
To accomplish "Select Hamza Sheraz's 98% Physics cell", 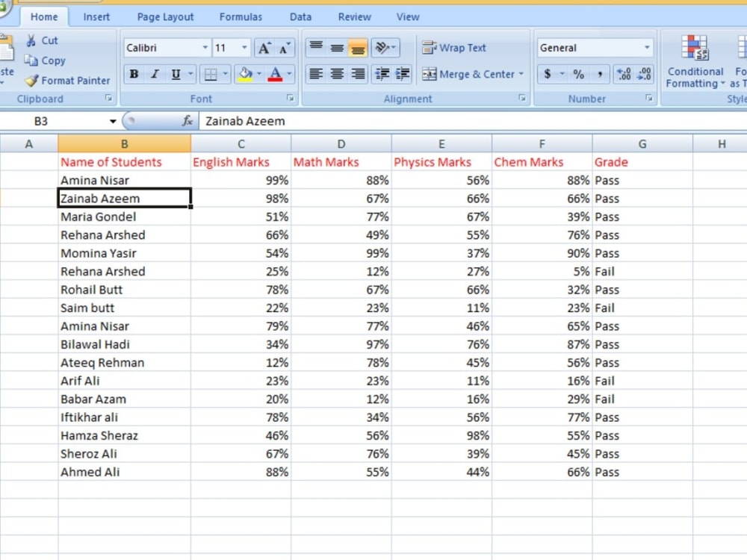I will 441,436.
